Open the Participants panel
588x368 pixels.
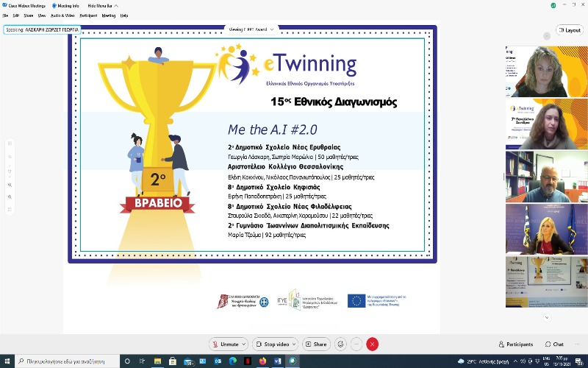pyautogui.click(x=516, y=344)
